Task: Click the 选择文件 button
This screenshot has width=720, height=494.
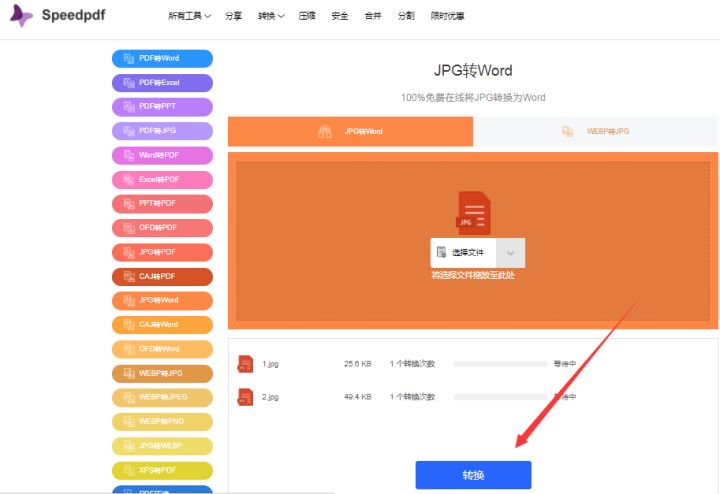Action: coord(463,253)
